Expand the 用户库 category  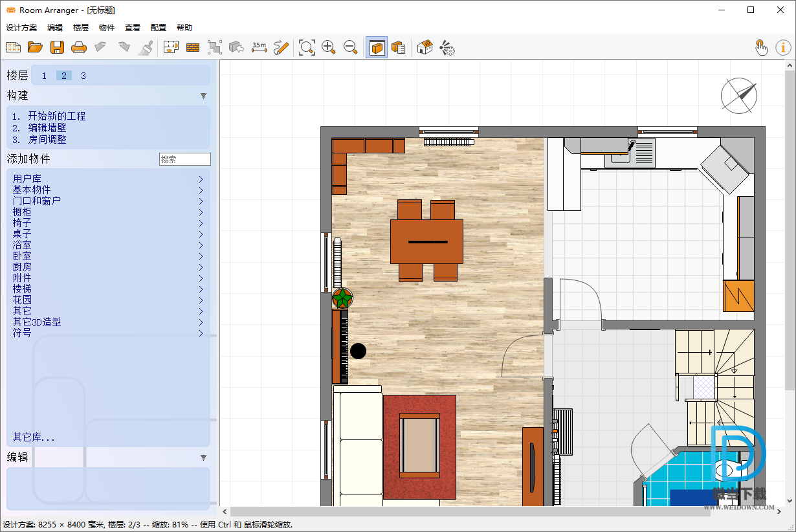tap(108, 179)
